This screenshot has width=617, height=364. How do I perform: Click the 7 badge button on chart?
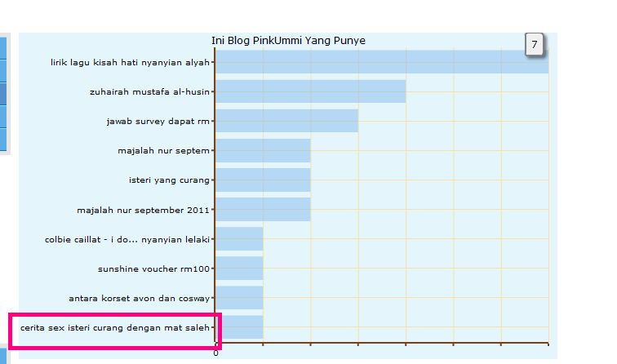click(535, 45)
